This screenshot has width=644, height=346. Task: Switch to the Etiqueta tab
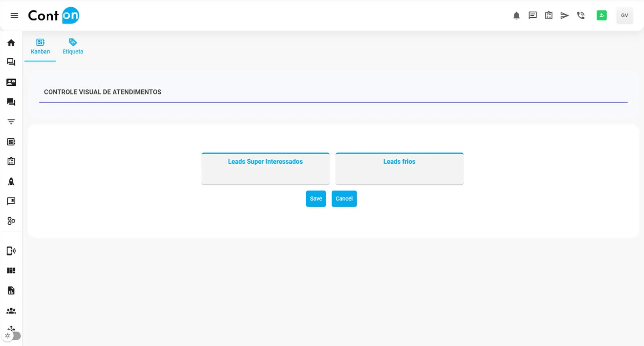pos(73,47)
